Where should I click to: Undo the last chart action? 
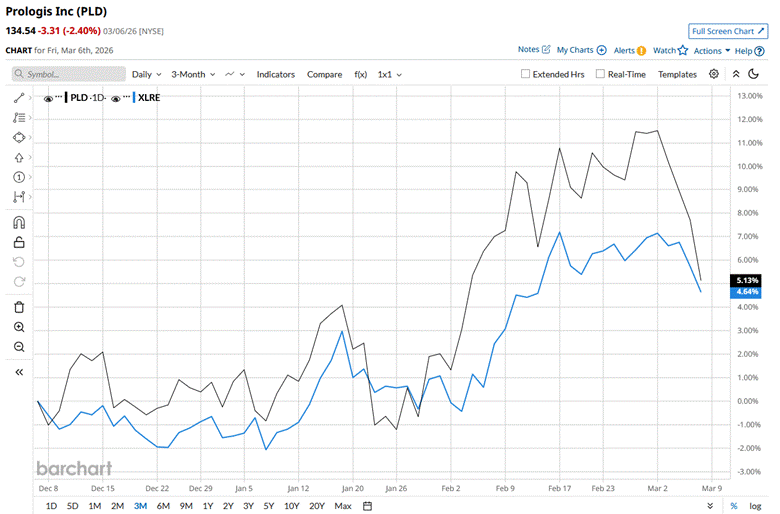click(x=19, y=262)
